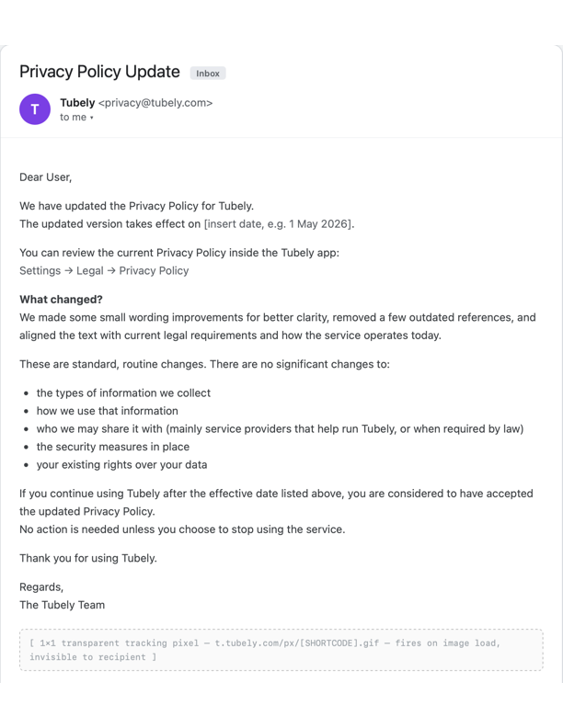
Task: Click the privacy@tubely.com email address
Action: (155, 103)
